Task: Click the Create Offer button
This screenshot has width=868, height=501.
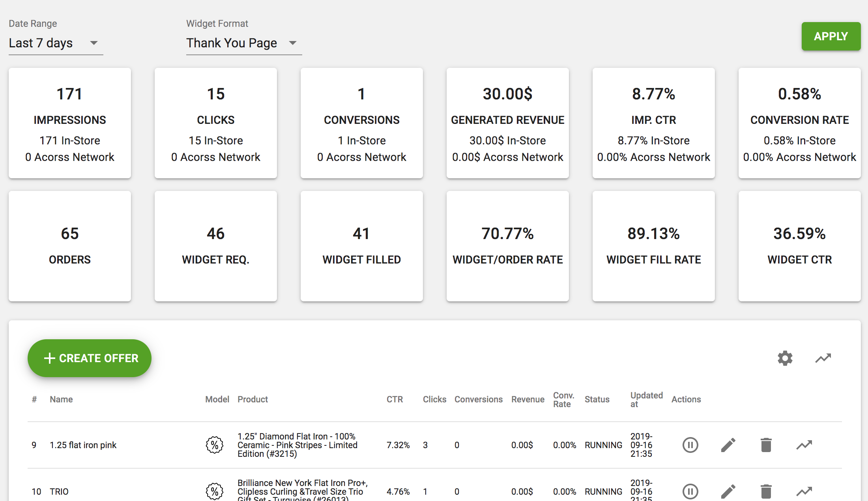Action: coord(90,358)
